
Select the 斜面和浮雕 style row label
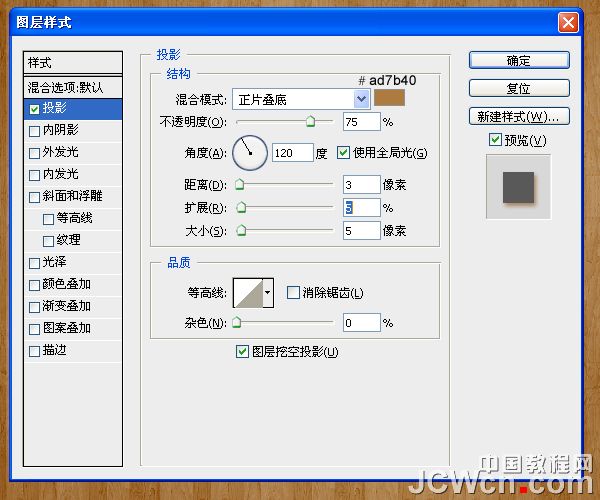point(72,196)
